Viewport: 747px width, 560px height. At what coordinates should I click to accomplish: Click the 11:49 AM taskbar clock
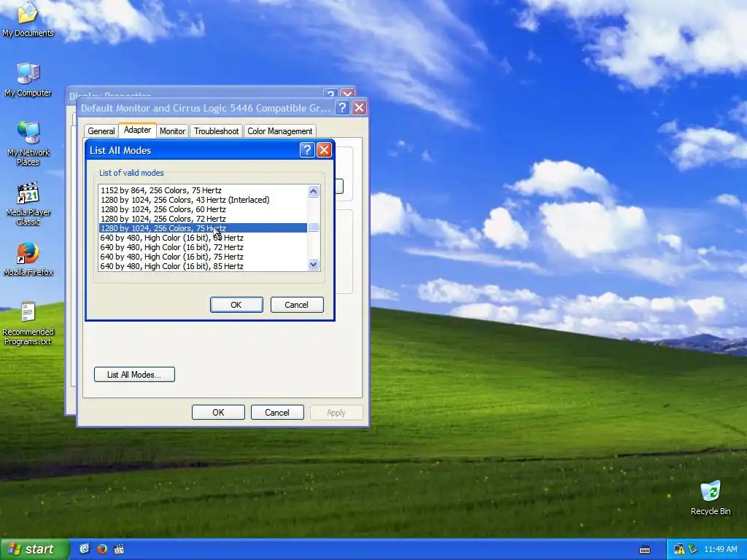[720, 550]
